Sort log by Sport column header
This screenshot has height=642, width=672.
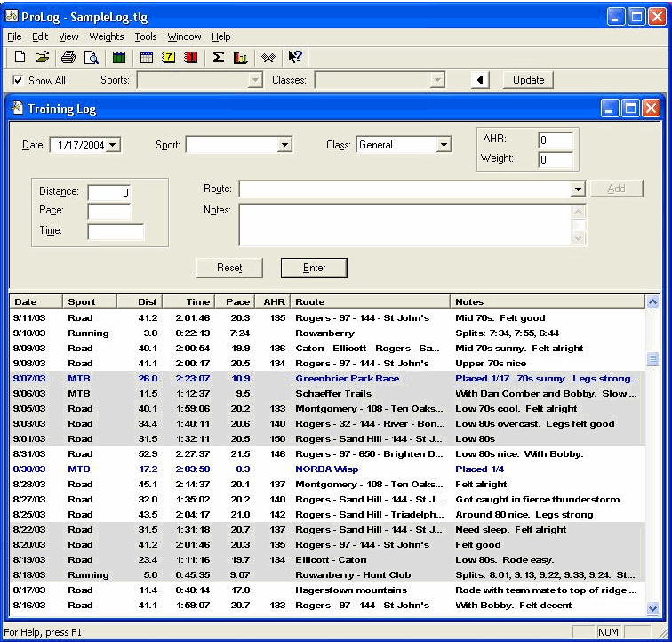(x=90, y=302)
